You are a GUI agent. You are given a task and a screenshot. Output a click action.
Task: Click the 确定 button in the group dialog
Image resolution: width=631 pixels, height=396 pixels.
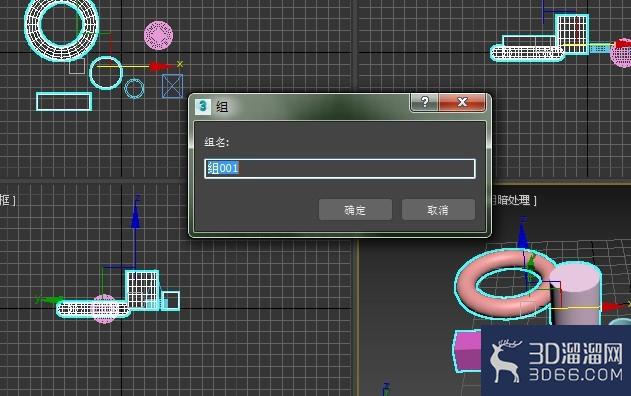point(355,210)
